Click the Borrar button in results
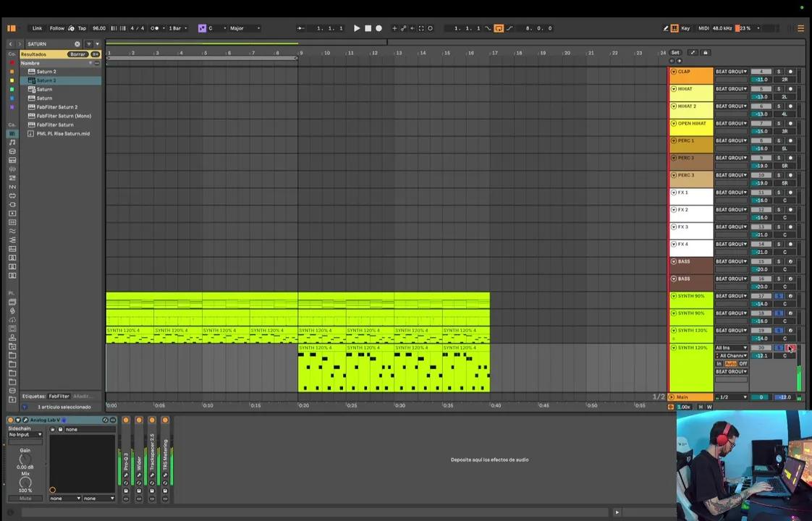 tap(77, 54)
